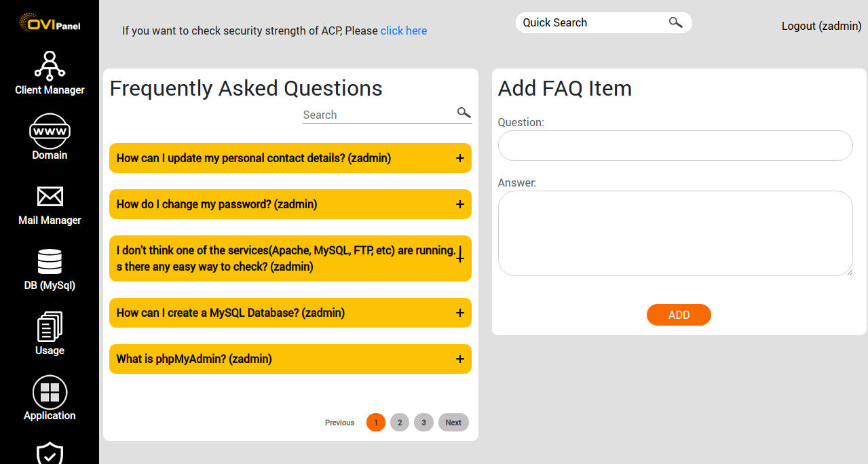Go to FAQ page 3
868x464 pixels.
coord(423,422)
